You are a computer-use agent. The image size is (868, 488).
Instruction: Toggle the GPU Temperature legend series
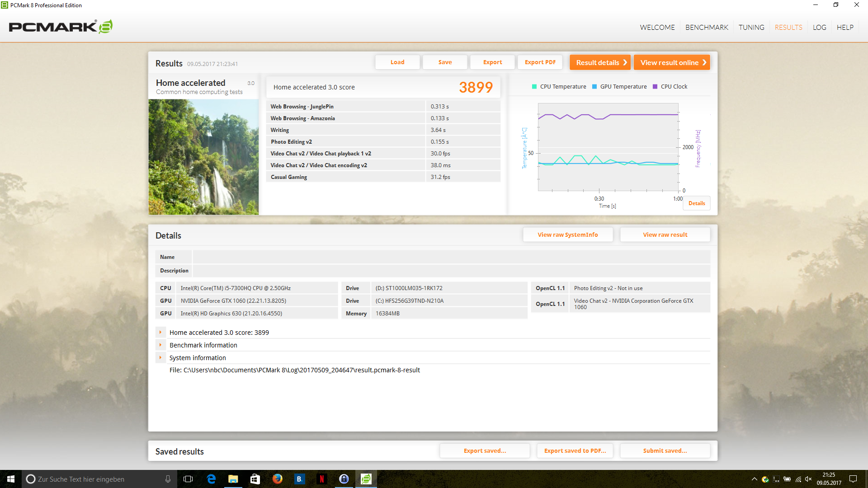click(619, 87)
